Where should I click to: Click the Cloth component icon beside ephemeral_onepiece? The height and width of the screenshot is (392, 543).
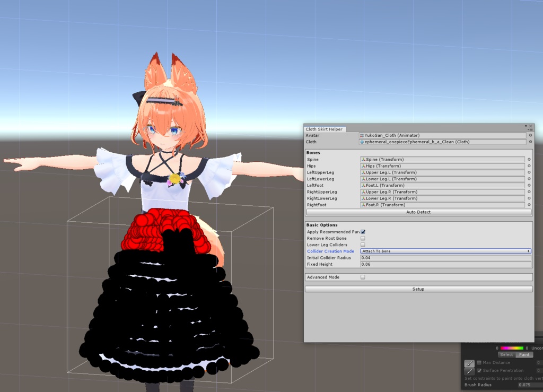pos(362,142)
